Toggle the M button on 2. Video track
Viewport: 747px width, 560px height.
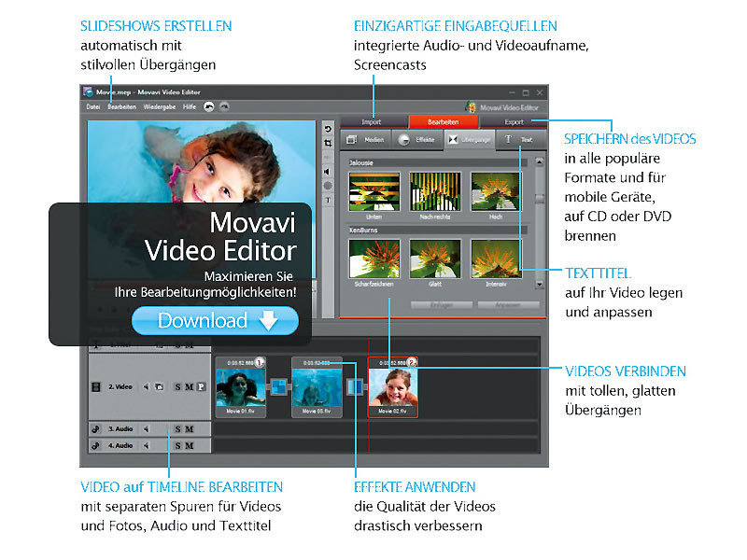[190, 386]
